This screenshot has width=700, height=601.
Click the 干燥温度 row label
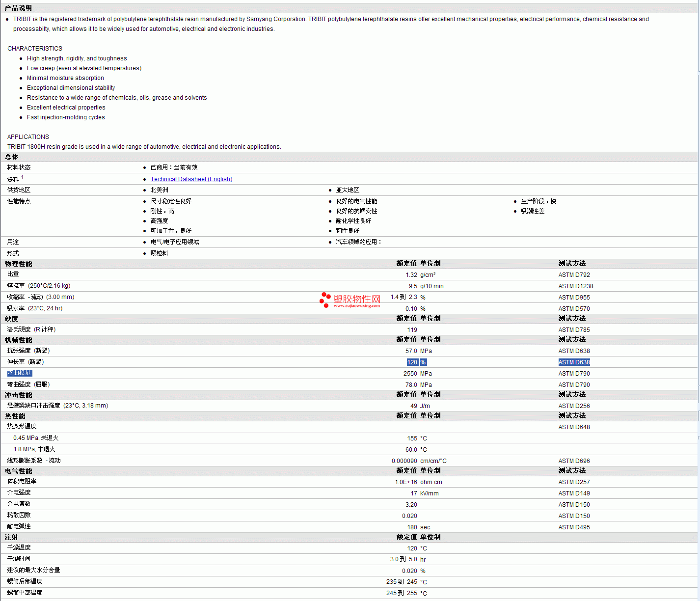(19, 547)
